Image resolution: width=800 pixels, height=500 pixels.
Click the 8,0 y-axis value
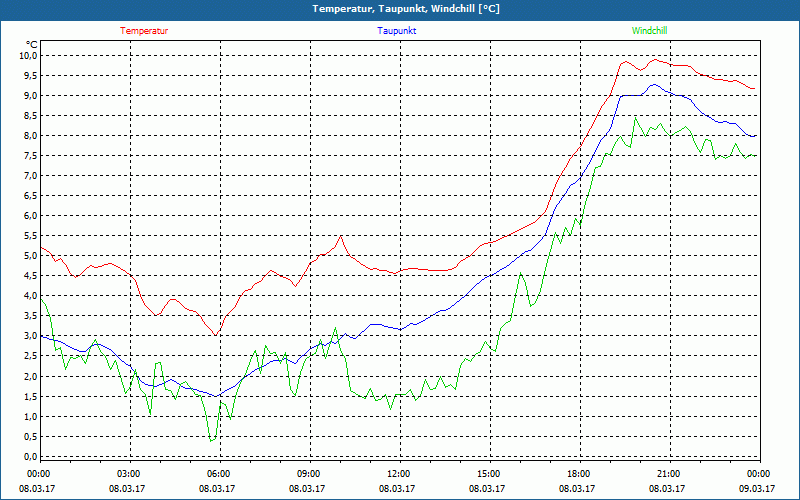tap(31, 135)
